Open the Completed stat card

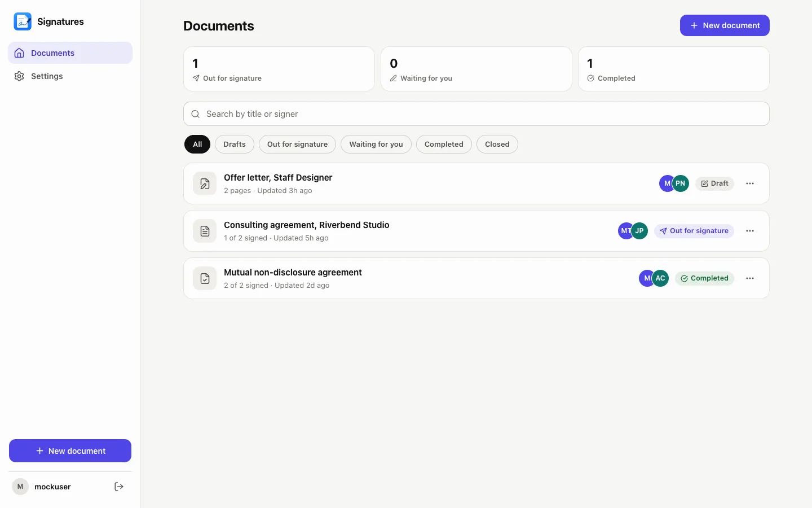click(674, 69)
